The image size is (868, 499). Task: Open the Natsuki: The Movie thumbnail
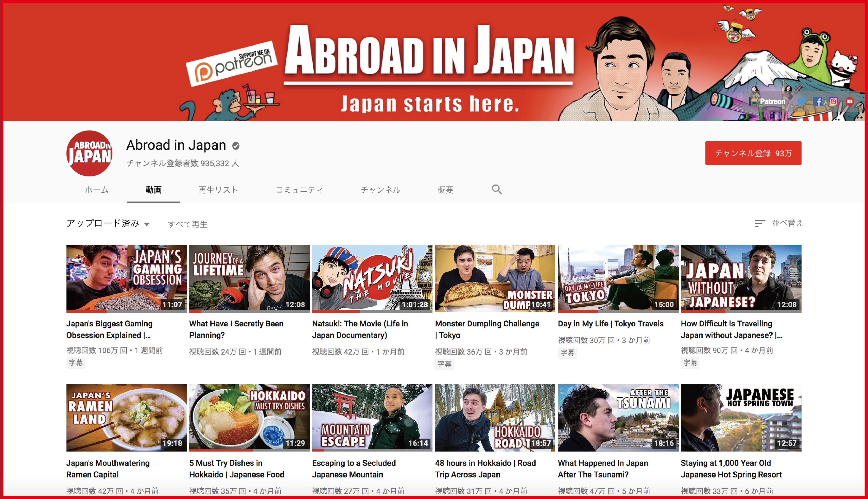click(372, 278)
